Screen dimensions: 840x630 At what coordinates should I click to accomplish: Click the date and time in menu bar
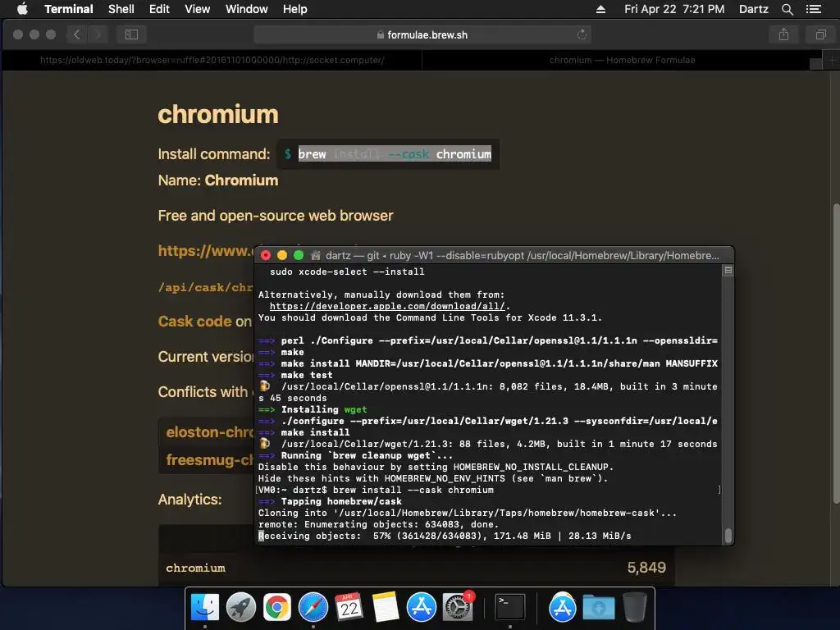coord(674,9)
